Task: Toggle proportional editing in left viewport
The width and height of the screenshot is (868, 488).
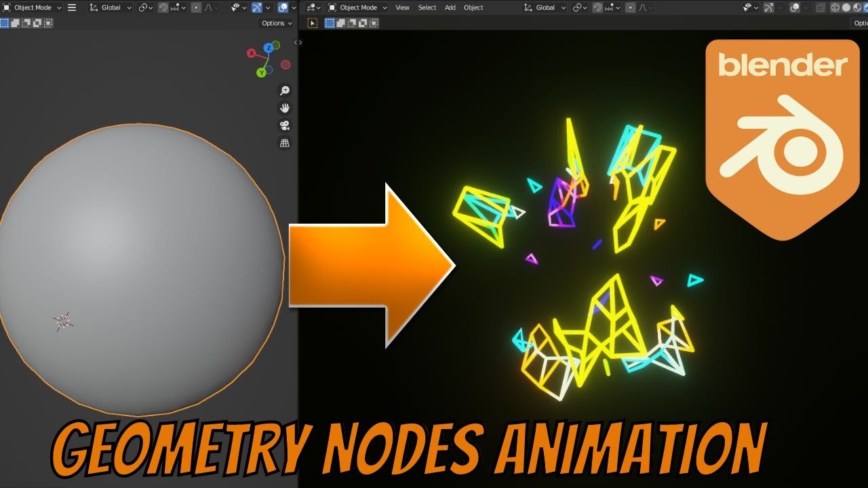Action: pyautogui.click(x=196, y=7)
